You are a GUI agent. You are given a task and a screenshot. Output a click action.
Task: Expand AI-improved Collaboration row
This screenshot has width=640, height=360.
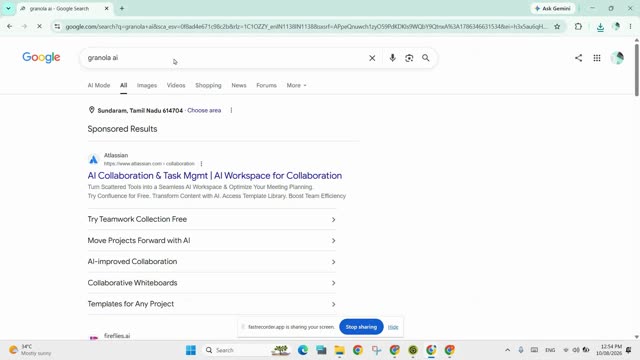[212, 262]
